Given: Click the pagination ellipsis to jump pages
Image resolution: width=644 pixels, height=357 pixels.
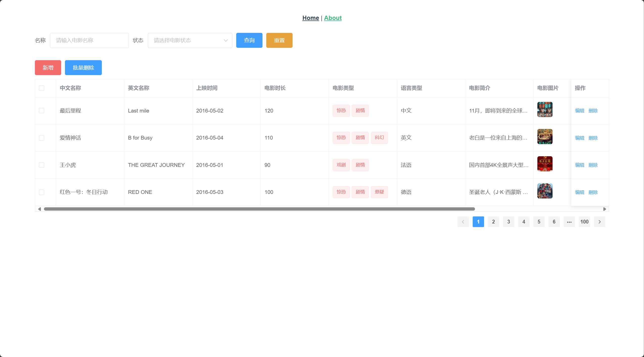Looking at the screenshot, I should click(x=569, y=222).
